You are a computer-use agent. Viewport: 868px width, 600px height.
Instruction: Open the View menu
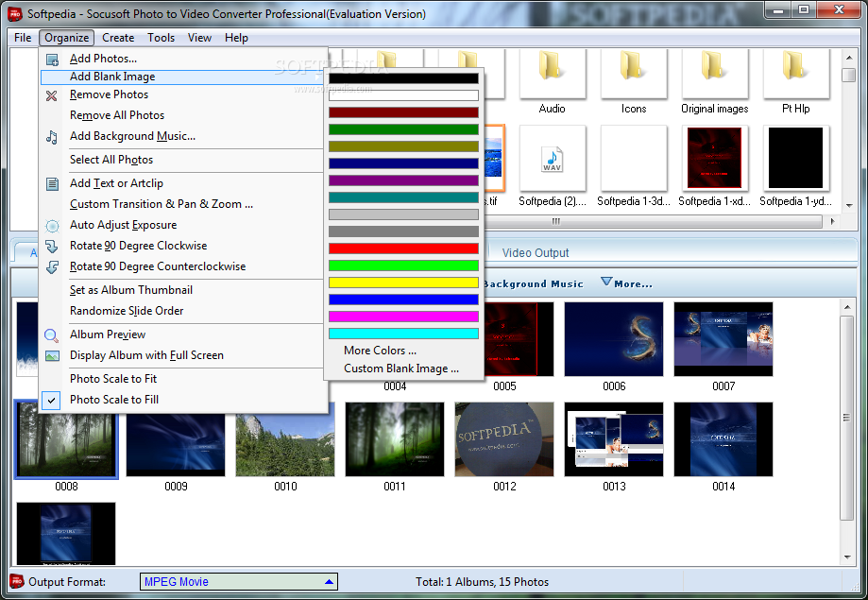click(x=199, y=38)
